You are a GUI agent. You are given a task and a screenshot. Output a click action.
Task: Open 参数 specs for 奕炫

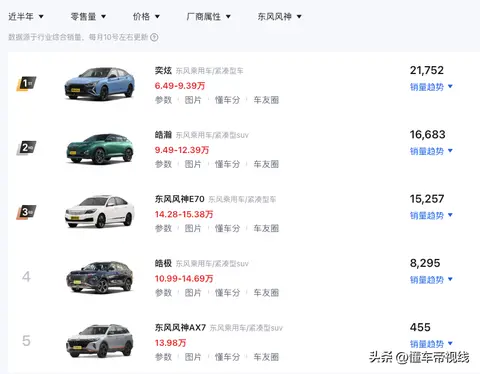point(163,100)
